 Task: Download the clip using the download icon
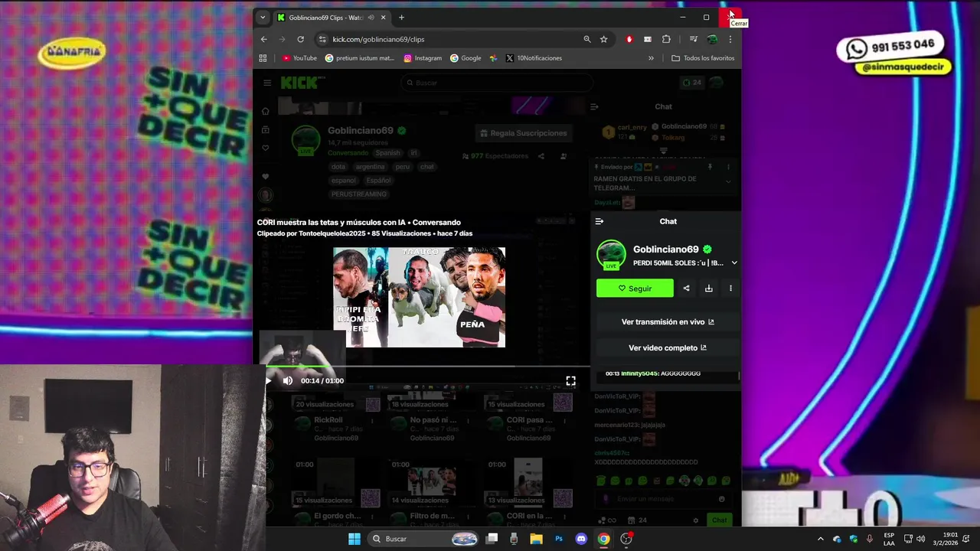(x=708, y=289)
